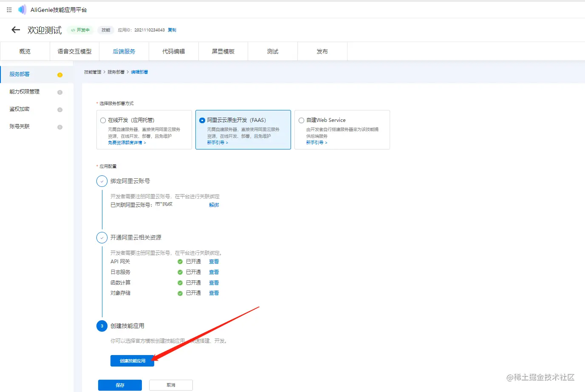Viewport: 585px width, 392px height.
Task: Open 新手引导 in the 自建Web Service card
Action: coord(317,143)
